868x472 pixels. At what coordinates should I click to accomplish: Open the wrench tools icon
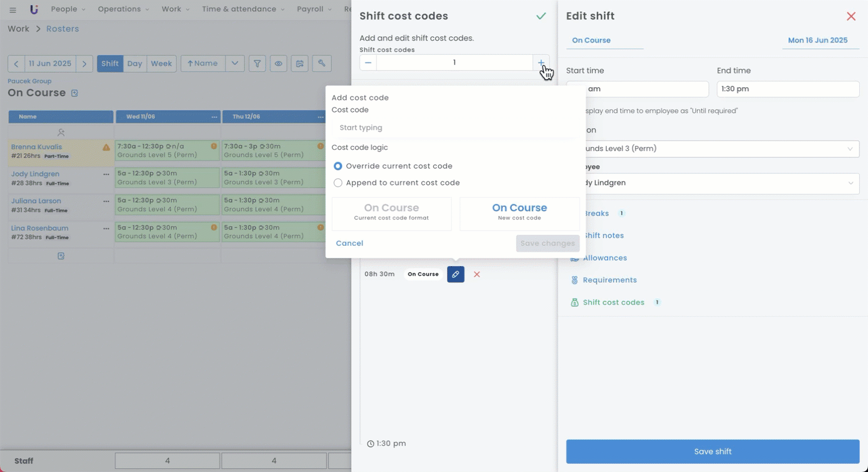[x=321, y=64]
